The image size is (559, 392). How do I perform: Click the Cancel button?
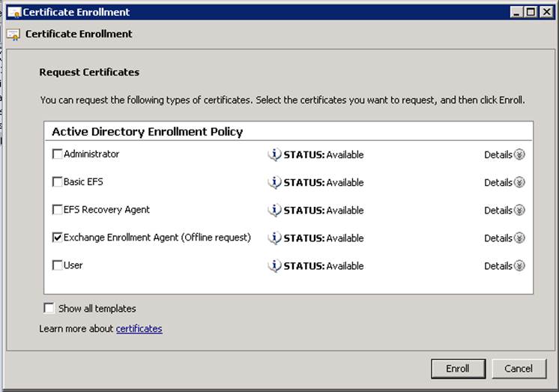[519, 368]
